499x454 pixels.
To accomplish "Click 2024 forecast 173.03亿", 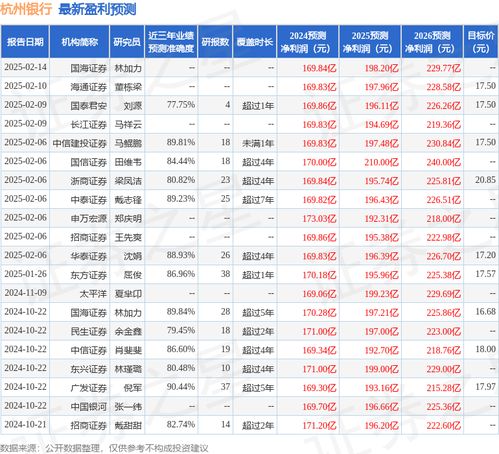I will (319, 219).
